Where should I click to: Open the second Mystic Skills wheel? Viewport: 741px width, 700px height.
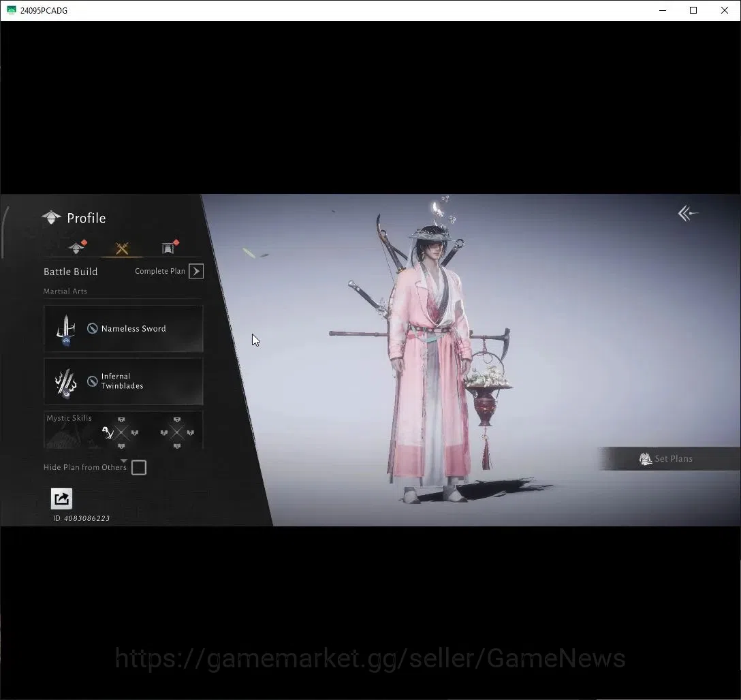coord(177,432)
